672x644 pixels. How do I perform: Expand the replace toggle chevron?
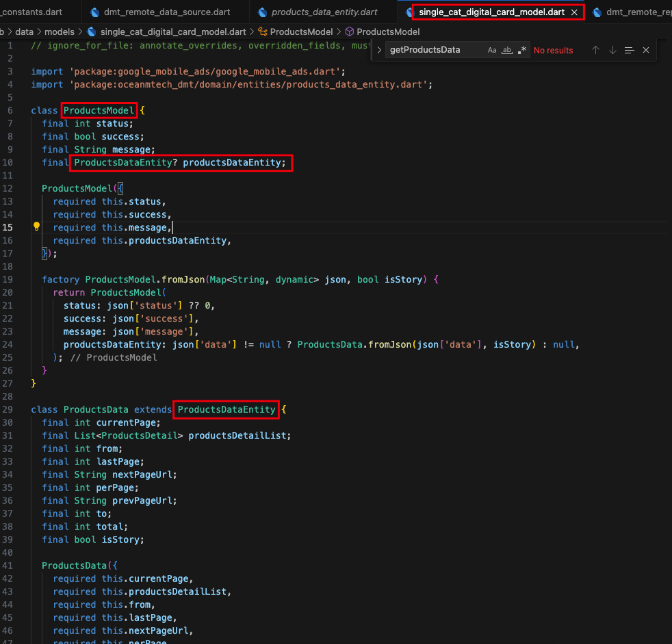379,50
